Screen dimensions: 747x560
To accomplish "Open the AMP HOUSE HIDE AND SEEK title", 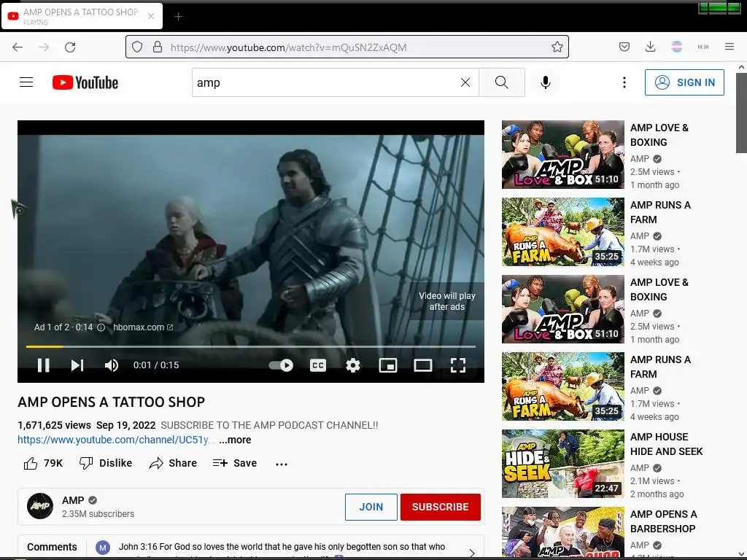I will tap(666, 444).
